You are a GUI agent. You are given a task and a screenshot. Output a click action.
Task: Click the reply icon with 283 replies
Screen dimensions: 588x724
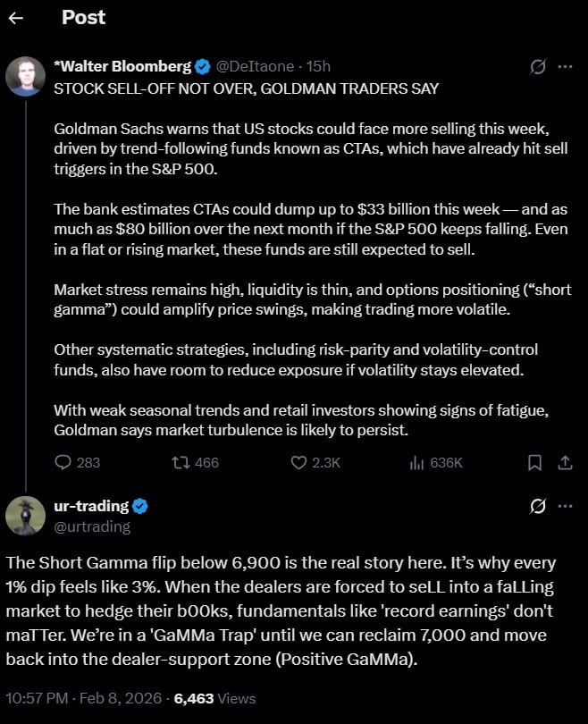pyautogui.click(x=63, y=462)
